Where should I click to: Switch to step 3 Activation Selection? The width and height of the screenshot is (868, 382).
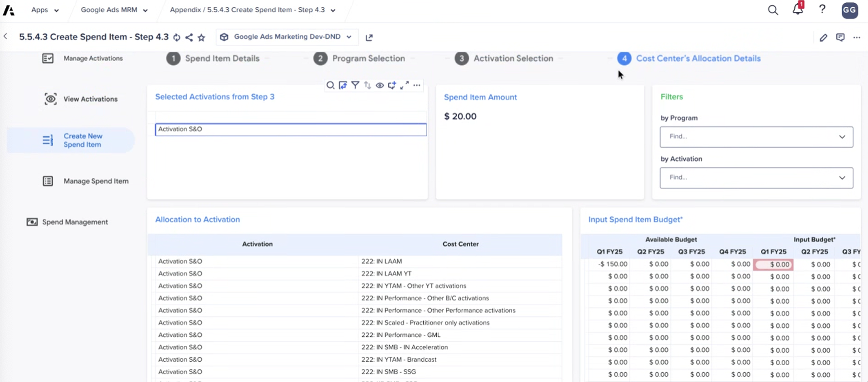504,58
